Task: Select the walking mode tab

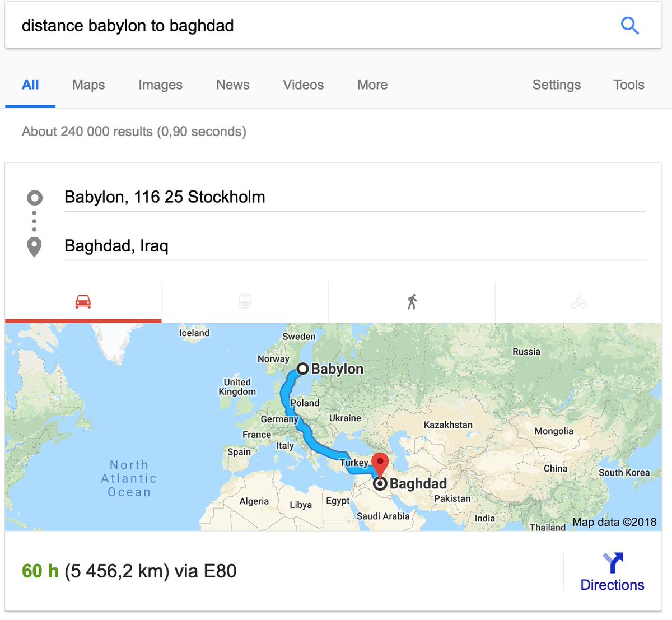Action: pyautogui.click(x=412, y=302)
